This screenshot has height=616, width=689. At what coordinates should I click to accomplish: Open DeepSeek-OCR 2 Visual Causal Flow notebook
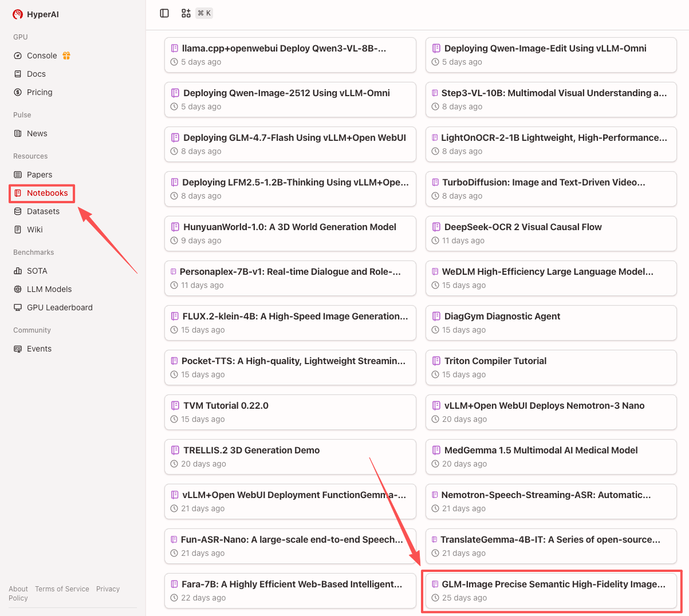(x=551, y=233)
